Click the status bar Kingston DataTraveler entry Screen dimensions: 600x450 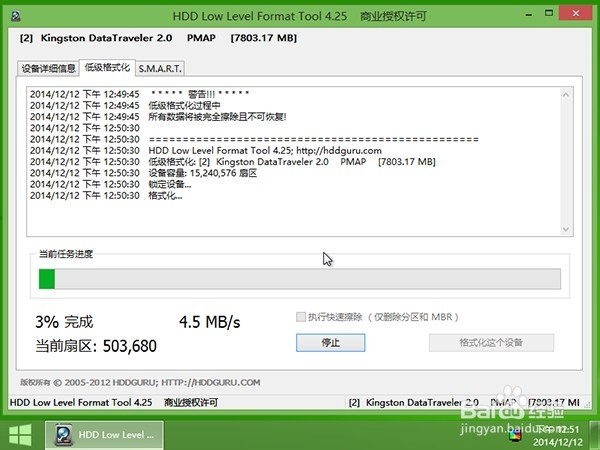point(464,403)
